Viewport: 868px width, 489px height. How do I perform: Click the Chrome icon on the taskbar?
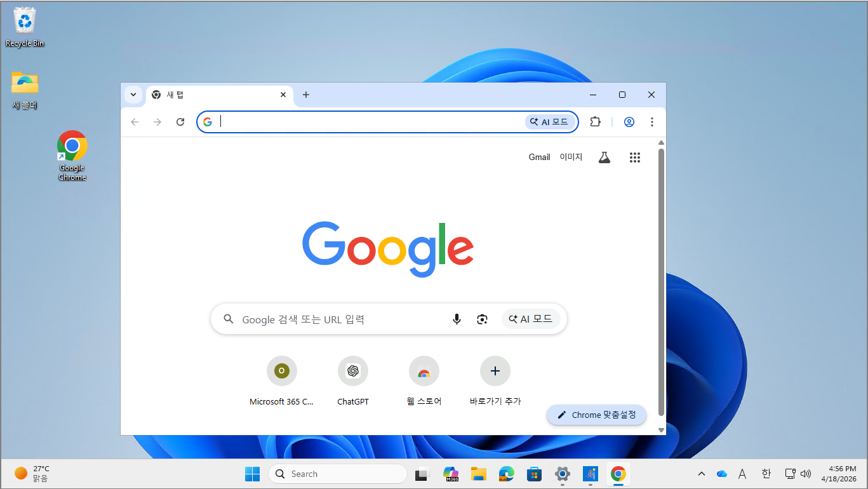click(618, 474)
